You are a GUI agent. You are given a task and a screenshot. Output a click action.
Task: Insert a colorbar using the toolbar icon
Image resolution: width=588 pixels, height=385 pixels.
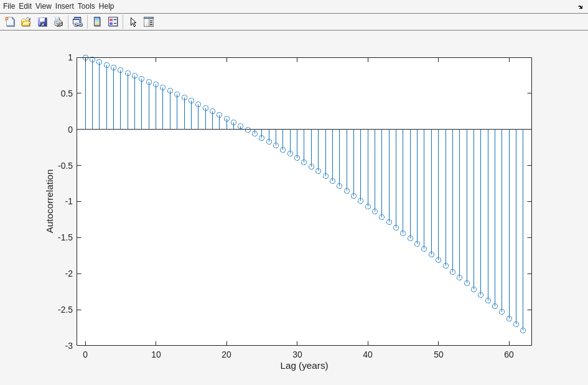coord(97,22)
